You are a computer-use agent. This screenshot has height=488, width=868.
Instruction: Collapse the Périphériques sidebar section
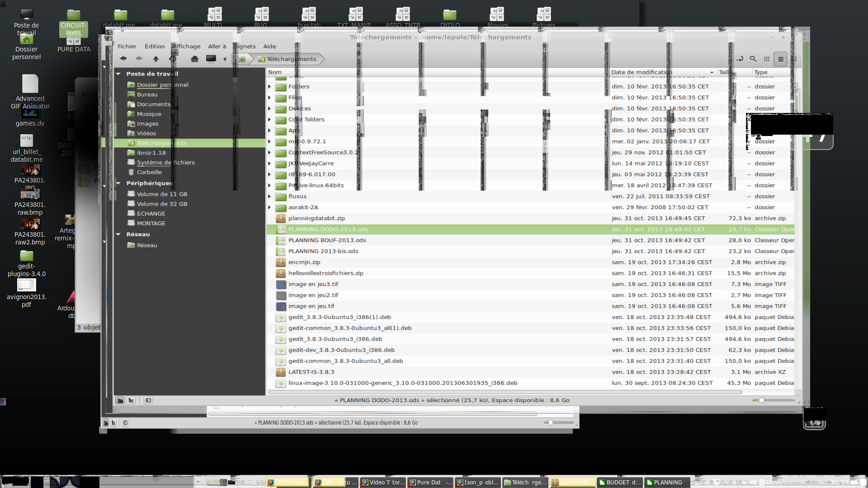point(118,183)
